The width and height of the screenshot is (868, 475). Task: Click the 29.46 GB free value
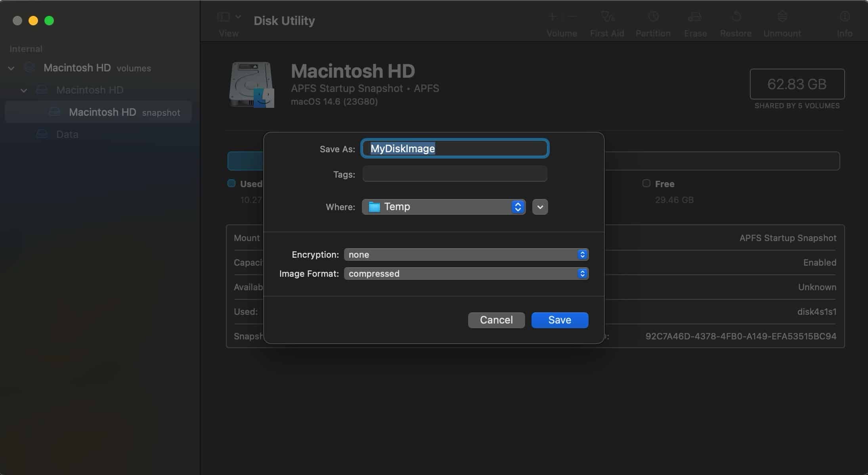[674, 200]
